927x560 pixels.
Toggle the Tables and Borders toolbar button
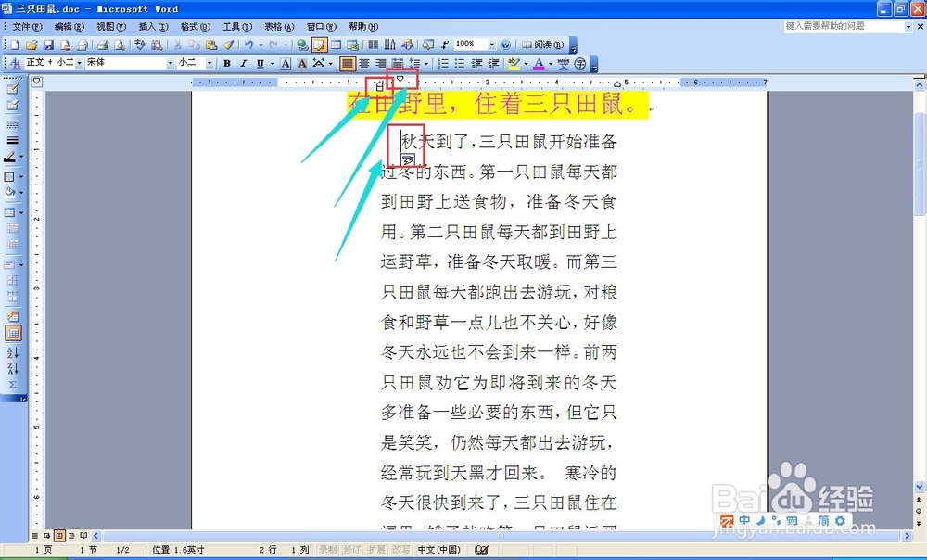(319, 45)
